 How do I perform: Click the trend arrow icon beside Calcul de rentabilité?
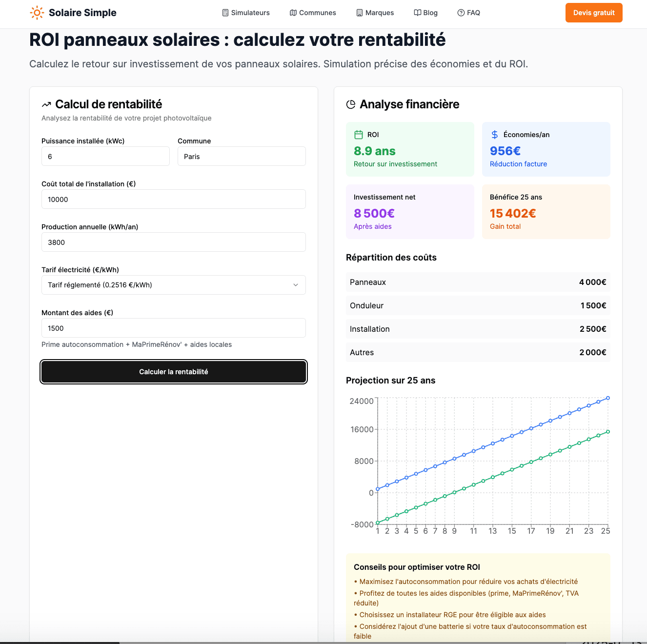[x=46, y=104]
